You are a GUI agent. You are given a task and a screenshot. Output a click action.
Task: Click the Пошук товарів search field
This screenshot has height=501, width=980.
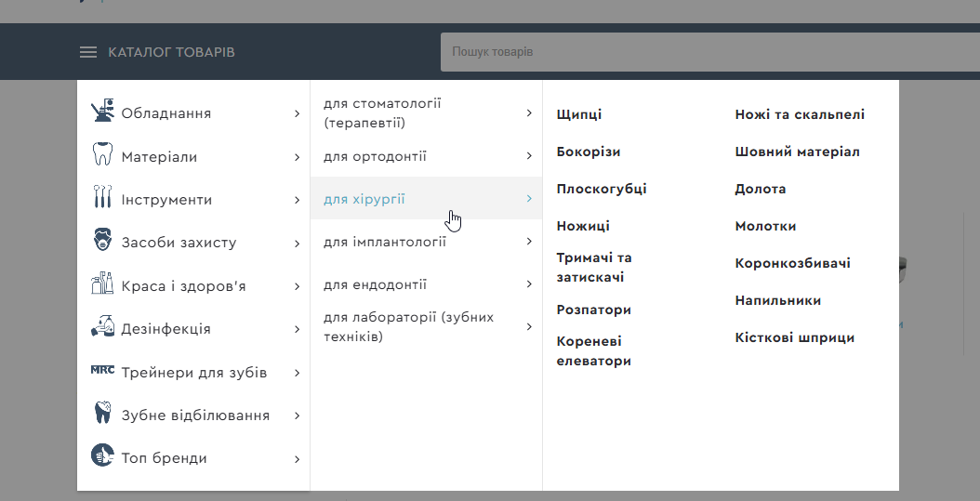coord(707,52)
